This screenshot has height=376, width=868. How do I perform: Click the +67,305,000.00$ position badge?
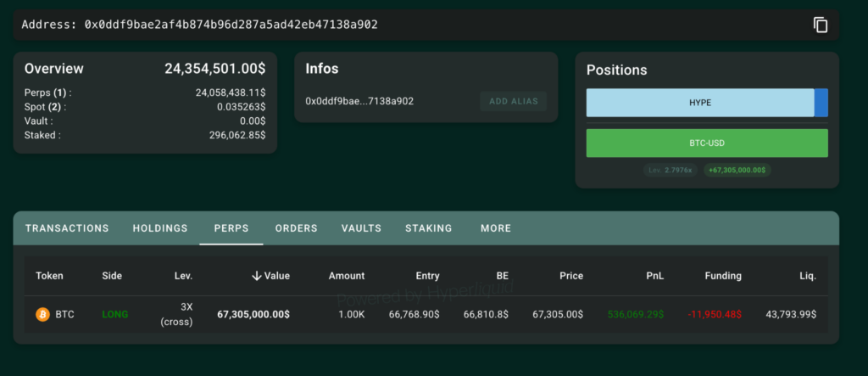point(737,170)
